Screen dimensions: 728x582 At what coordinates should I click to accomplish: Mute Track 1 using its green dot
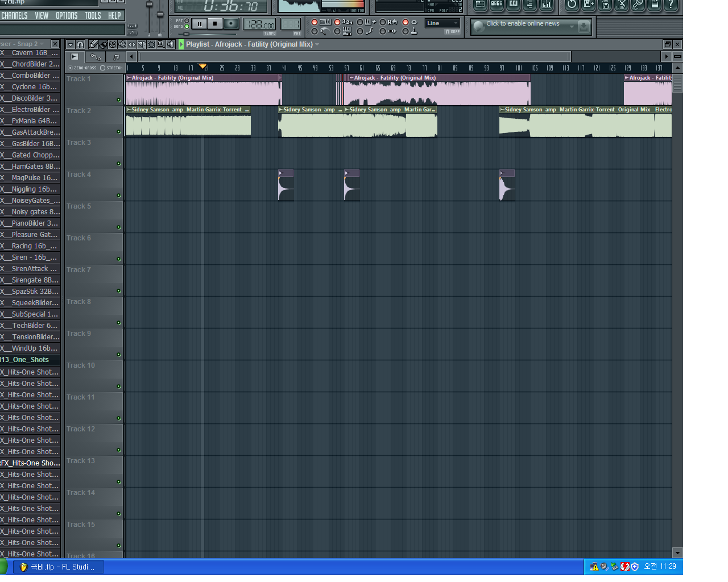click(118, 99)
